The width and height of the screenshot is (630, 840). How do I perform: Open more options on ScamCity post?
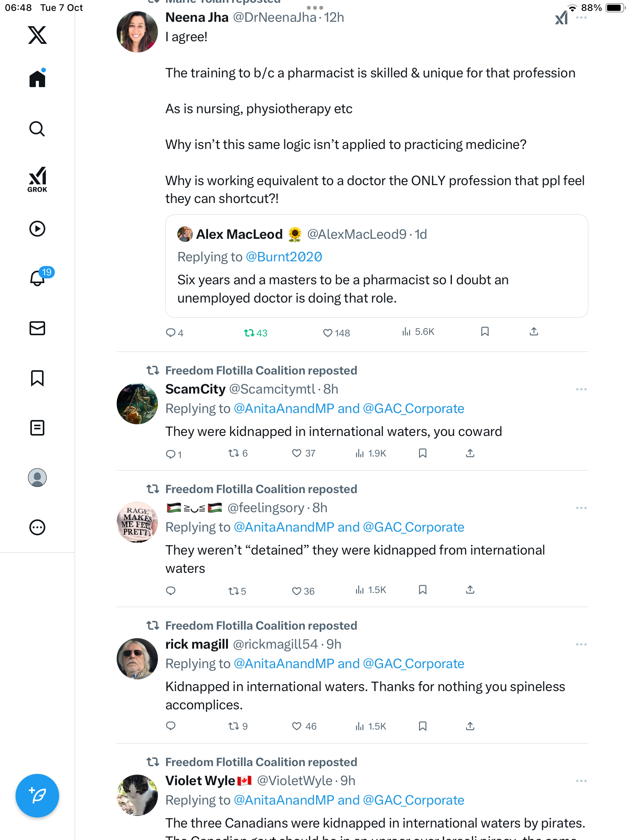pyautogui.click(x=581, y=389)
